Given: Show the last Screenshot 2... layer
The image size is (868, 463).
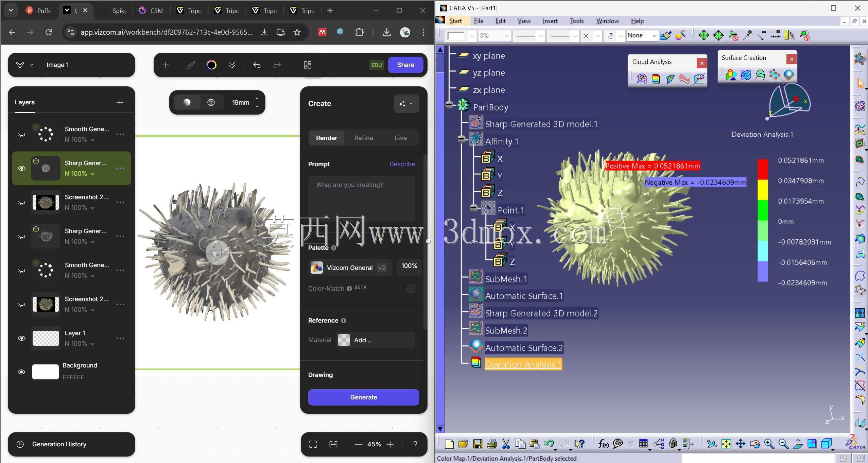Looking at the screenshot, I should point(22,305).
